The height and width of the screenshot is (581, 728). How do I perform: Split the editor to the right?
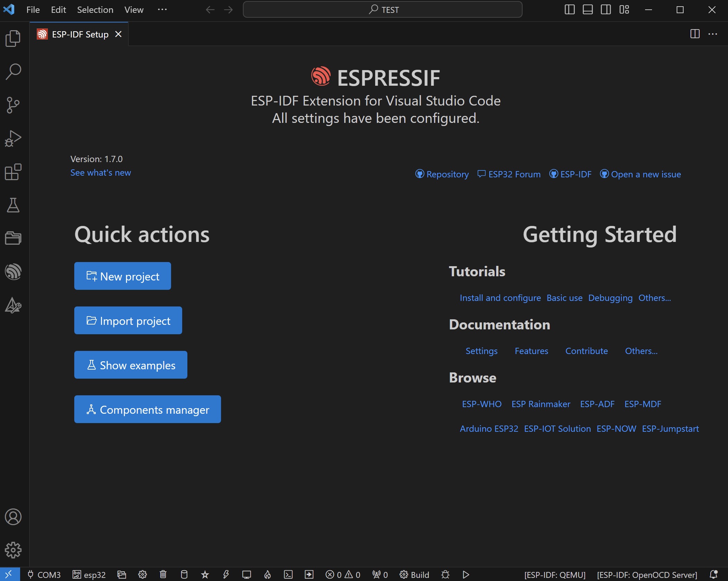[695, 34]
